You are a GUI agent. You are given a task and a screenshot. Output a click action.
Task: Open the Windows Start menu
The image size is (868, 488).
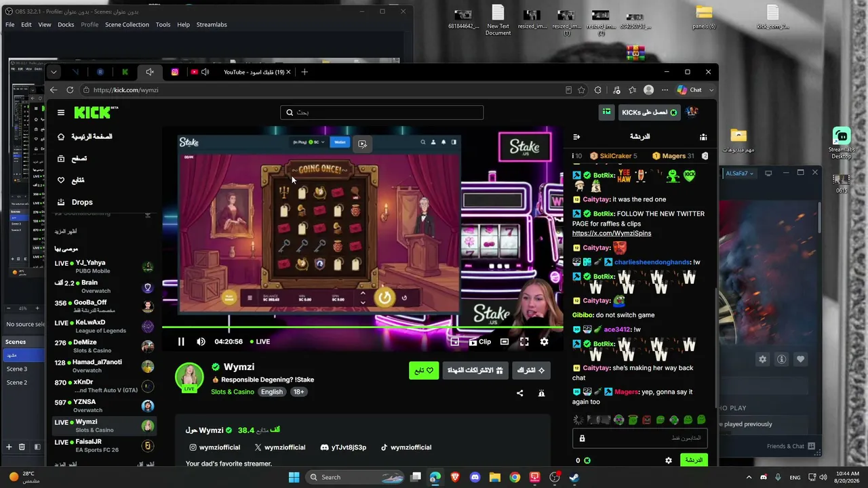pos(294,477)
